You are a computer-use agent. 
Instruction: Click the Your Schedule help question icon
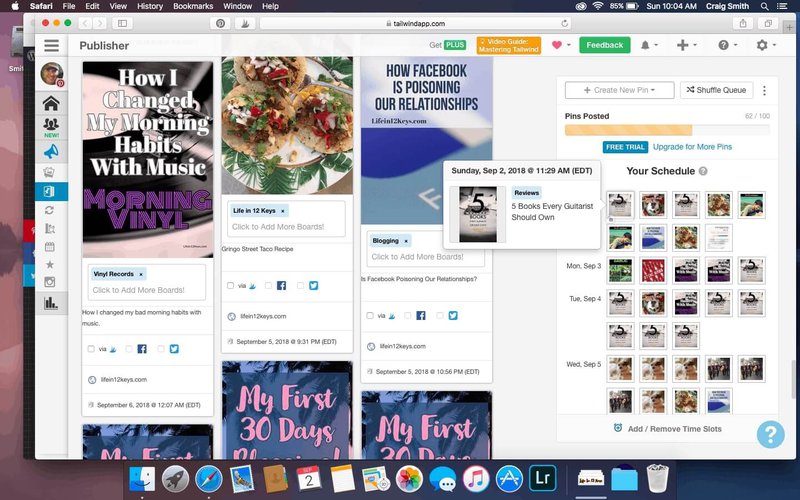coord(703,171)
